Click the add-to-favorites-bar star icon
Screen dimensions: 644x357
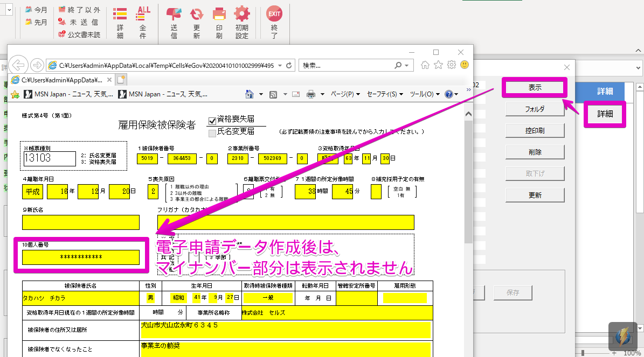tap(15, 94)
